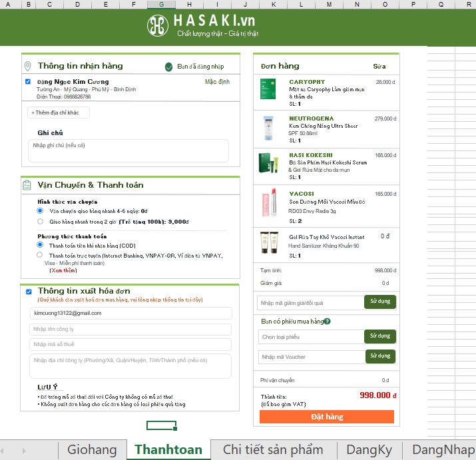Click Sử dụng next to the Voucher field

380,356
